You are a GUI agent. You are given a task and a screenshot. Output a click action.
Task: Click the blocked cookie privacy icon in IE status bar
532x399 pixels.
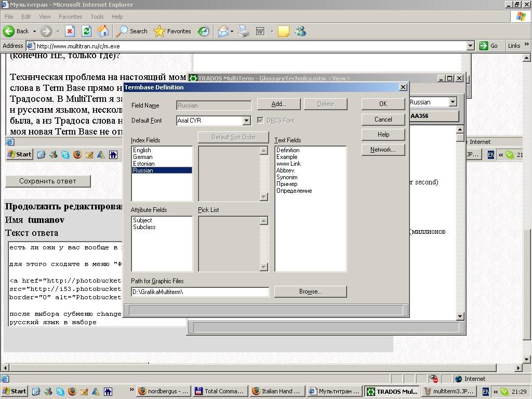tap(434, 379)
